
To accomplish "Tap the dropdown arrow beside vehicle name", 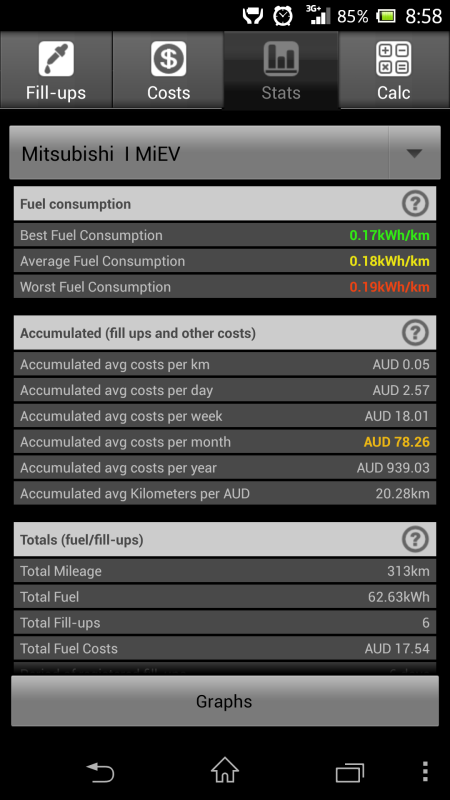I will 414,153.
